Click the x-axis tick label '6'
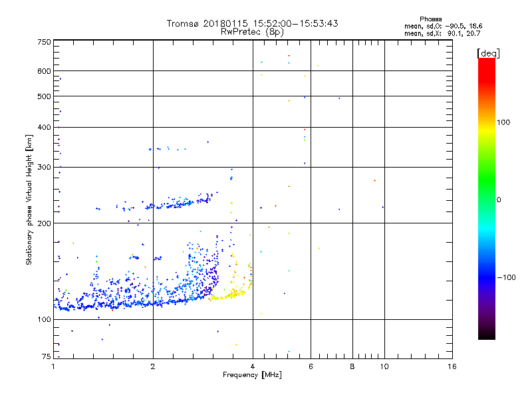The image size is (532, 399). coord(311,366)
